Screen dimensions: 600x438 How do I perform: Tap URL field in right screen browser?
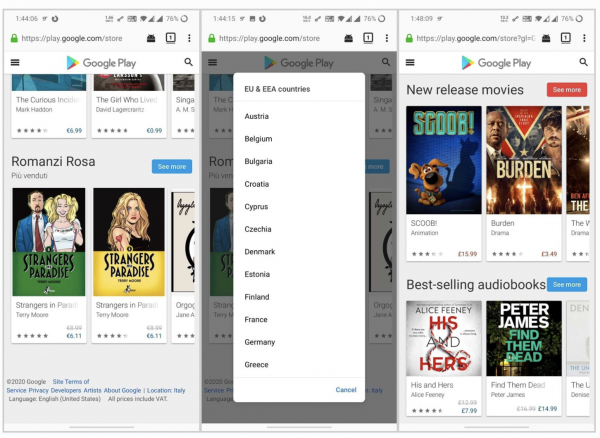[476, 38]
